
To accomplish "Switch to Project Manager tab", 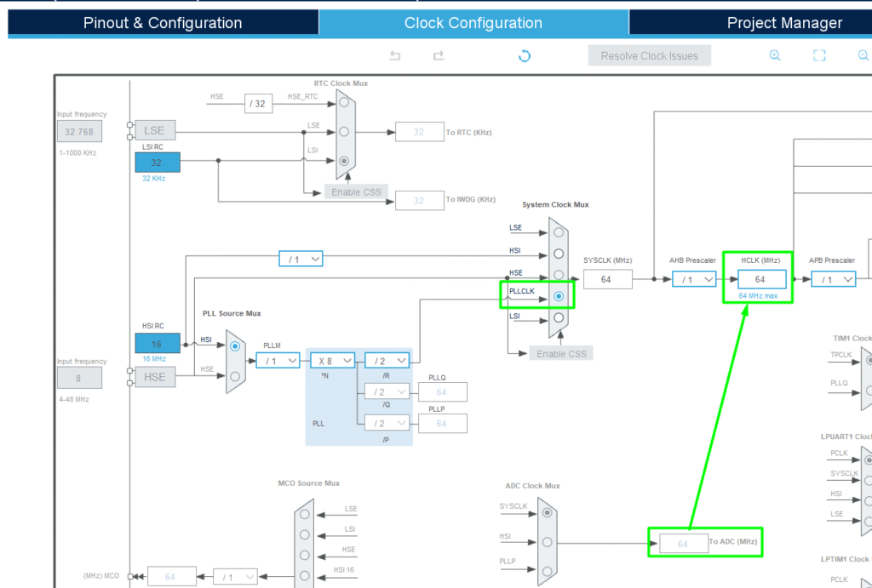I will point(783,23).
